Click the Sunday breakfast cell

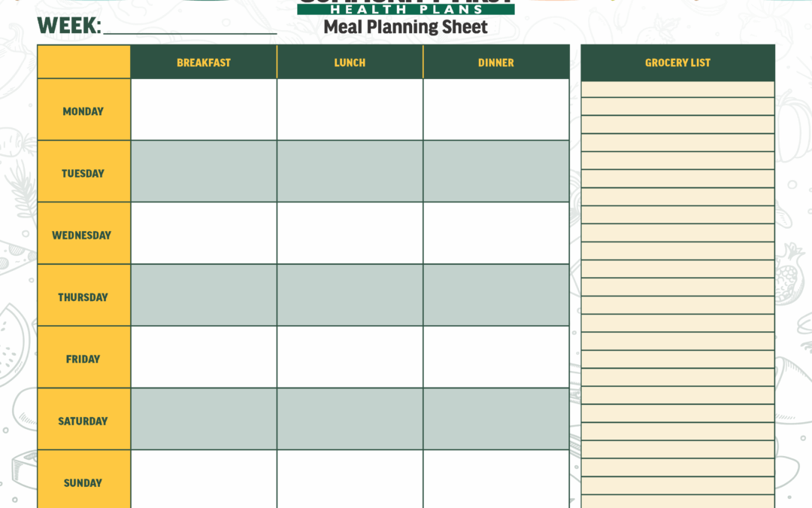(x=204, y=479)
